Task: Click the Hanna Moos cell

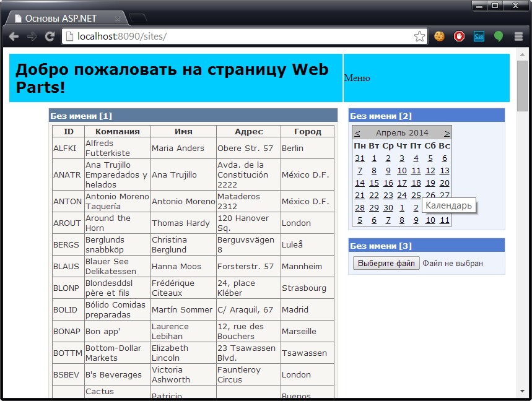Action: point(183,267)
